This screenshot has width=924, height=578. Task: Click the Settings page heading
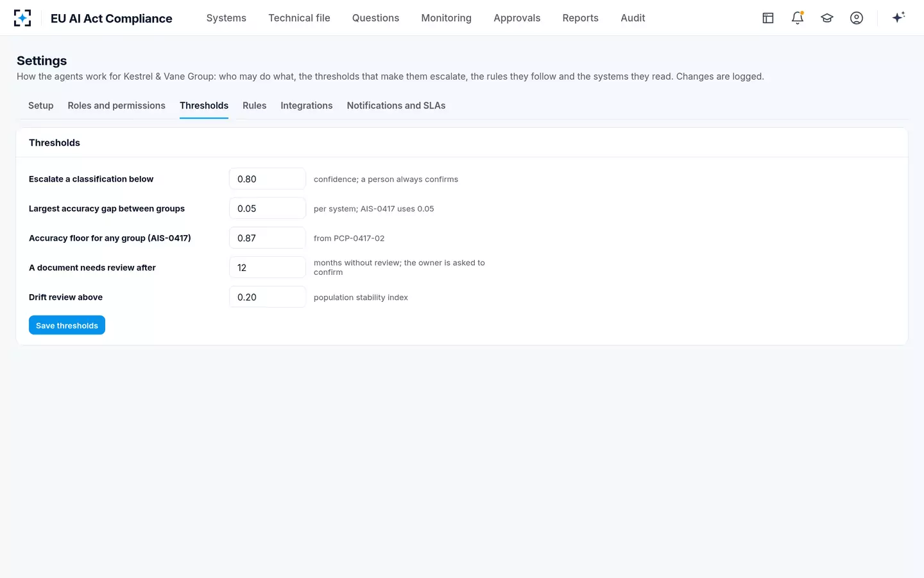click(x=42, y=60)
